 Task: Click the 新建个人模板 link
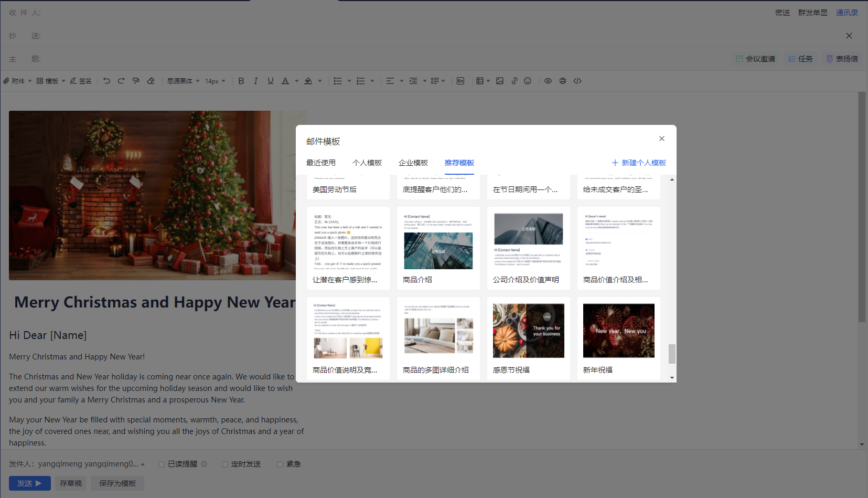[x=639, y=163]
